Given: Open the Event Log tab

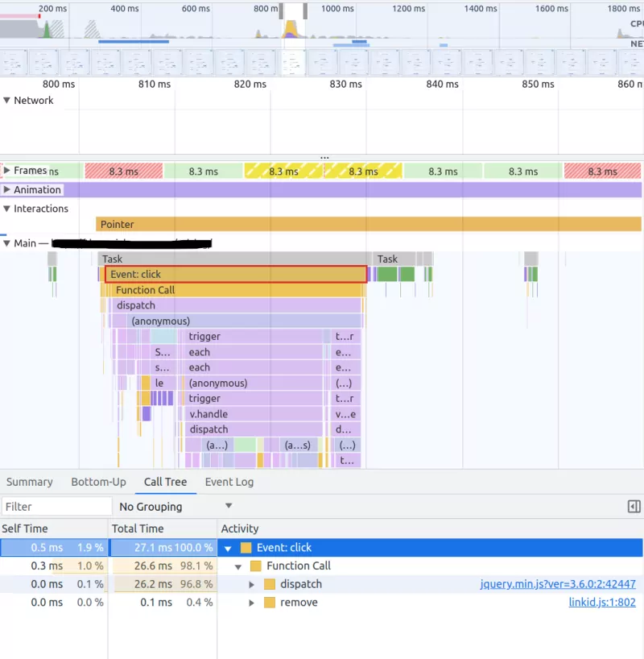Looking at the screenshot, I should pyautogui.click(x=230, y=482).
